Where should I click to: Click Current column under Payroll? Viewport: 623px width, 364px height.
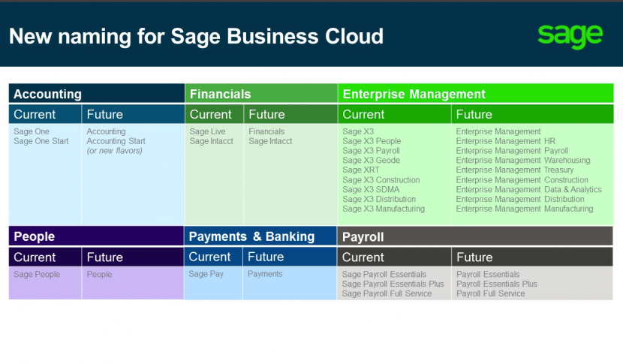(x=394, y=257)
